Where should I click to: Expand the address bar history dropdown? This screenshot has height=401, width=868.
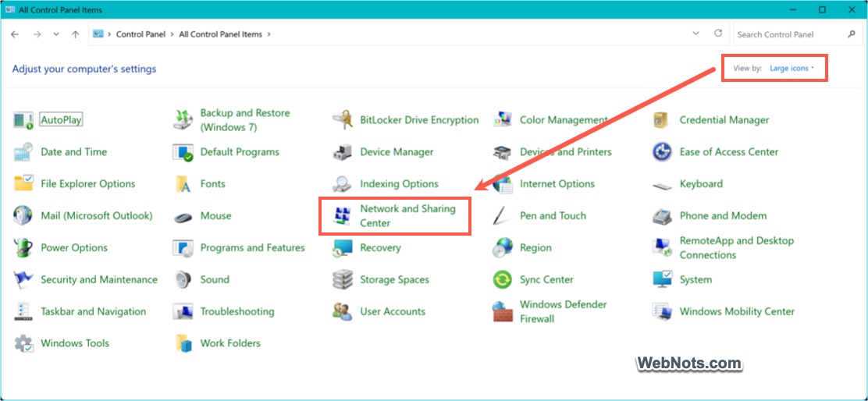[696, 34]
